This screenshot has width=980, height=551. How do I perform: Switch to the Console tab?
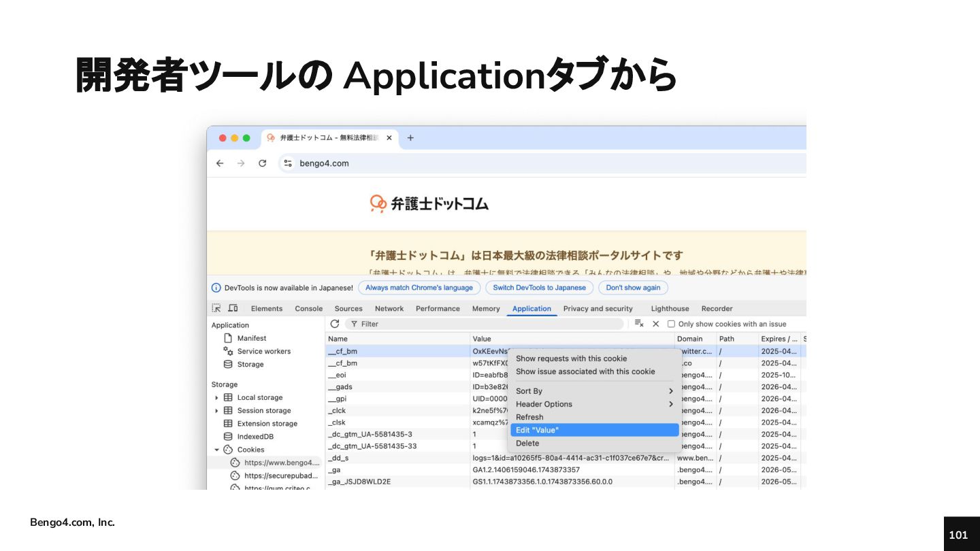tap(309, 308)
